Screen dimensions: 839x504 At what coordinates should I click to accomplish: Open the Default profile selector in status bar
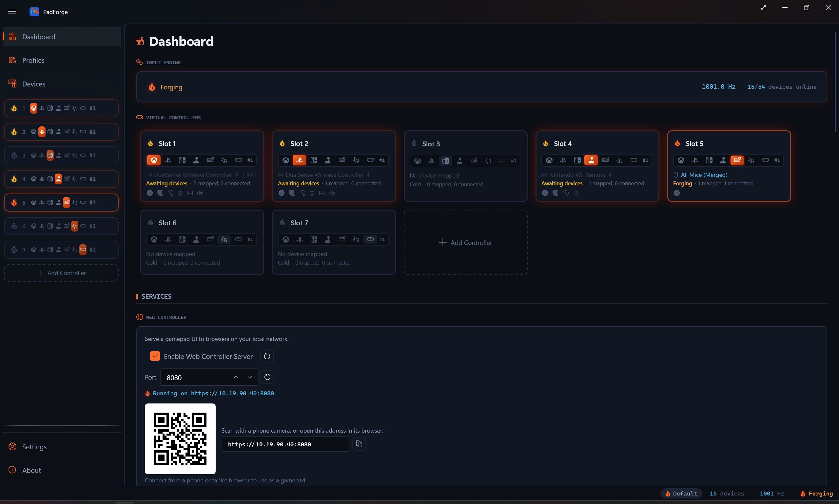681,494
